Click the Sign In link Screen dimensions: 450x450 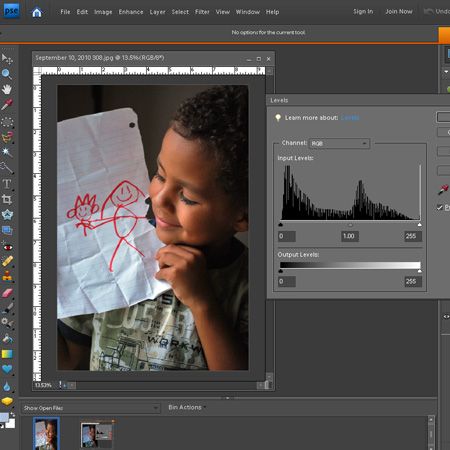363,12
